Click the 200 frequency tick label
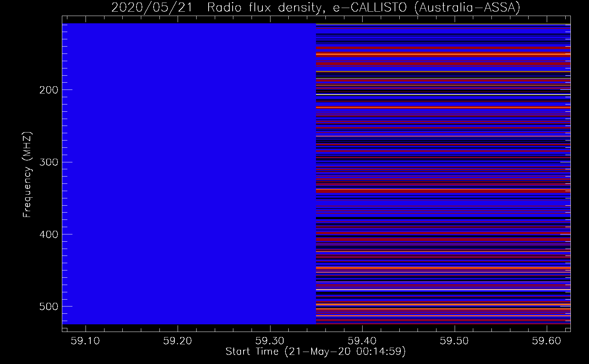589x364 pixels. click(48, 90)
